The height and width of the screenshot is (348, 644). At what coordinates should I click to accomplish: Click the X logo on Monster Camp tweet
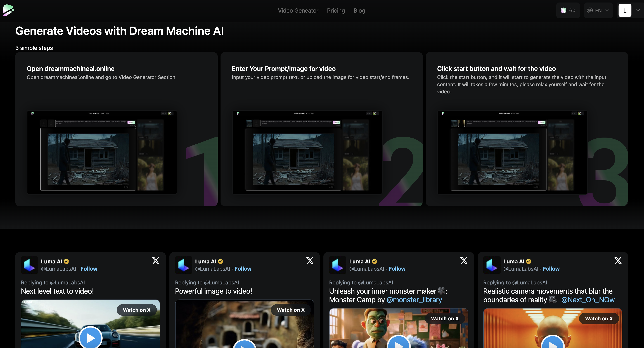(464, 261)
